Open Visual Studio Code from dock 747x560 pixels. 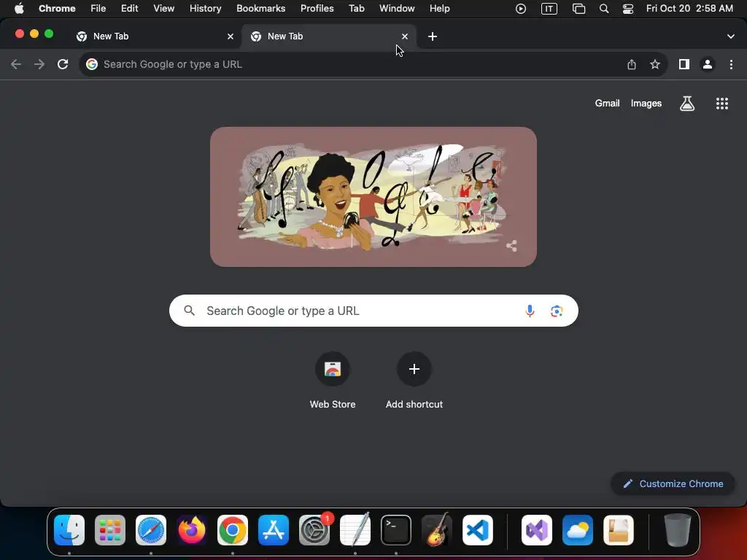click(478, 530)
